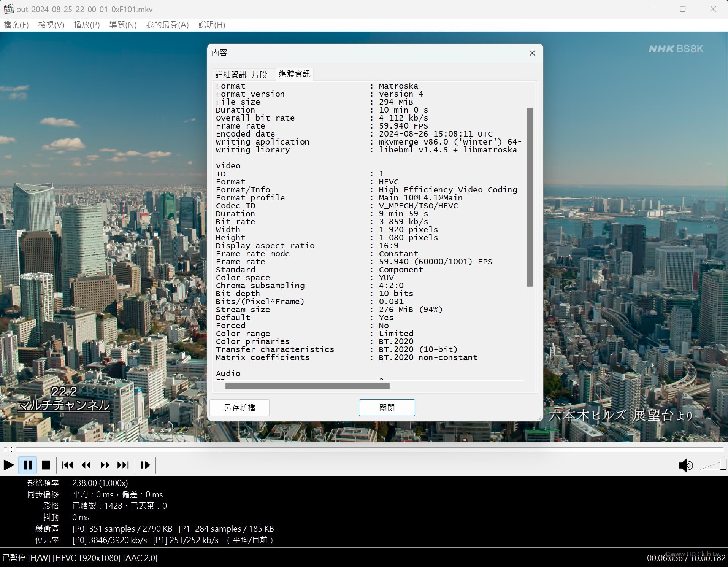The height and width of the screenshot is (567, 728).
Task: Slow playback with the rewind arrows icon
Action: pos(86,465)
